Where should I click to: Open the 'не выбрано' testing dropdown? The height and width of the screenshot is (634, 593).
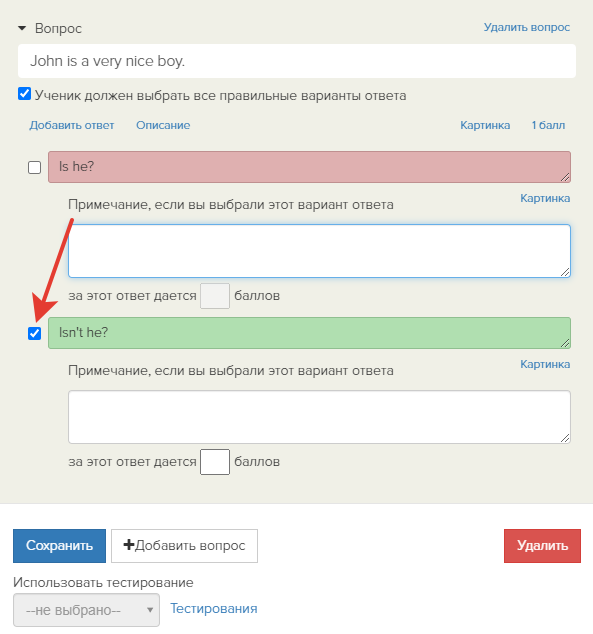pos(87,610)
